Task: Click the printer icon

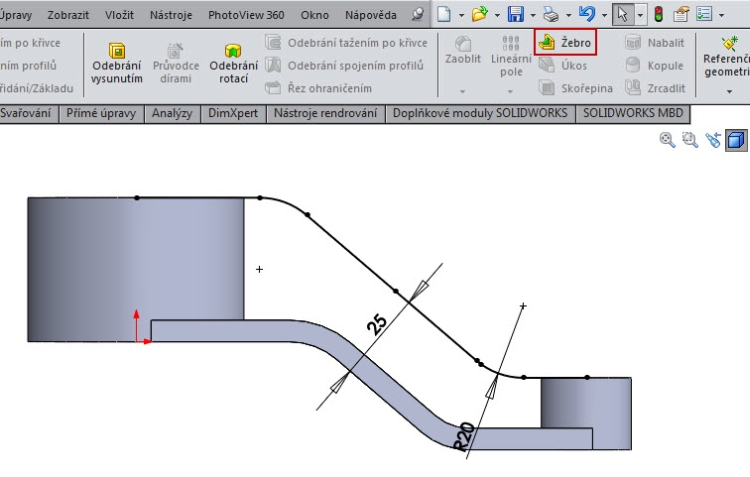Action: pos(551,14)
